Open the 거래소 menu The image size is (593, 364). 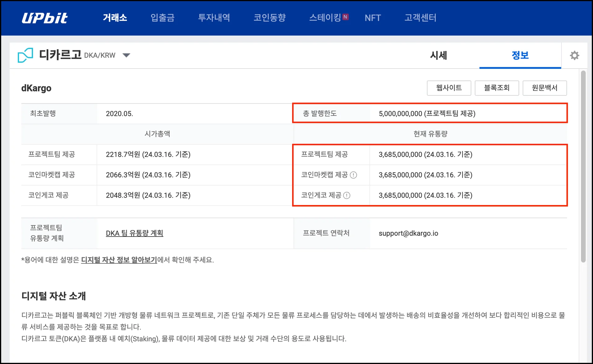pyautogui.click(x=115, y=18)
